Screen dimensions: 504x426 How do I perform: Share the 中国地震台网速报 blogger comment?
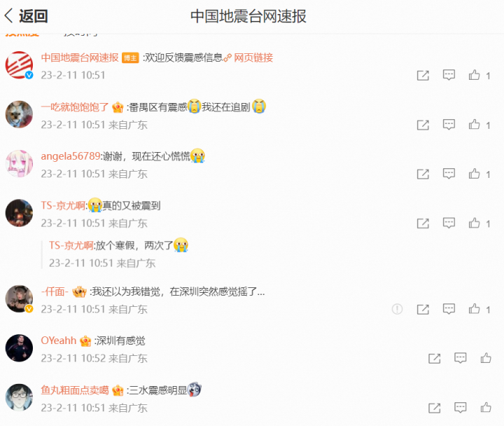pyautogui.click(x=423, y=75)
